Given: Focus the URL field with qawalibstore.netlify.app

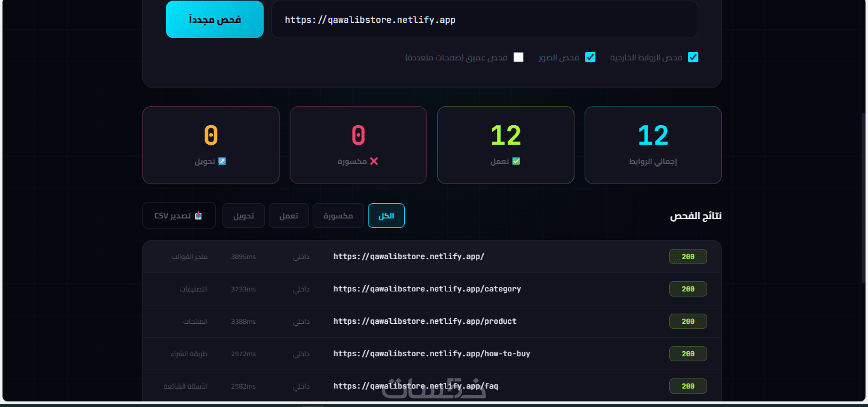Looking at the screenshot, I should point(485,19).
